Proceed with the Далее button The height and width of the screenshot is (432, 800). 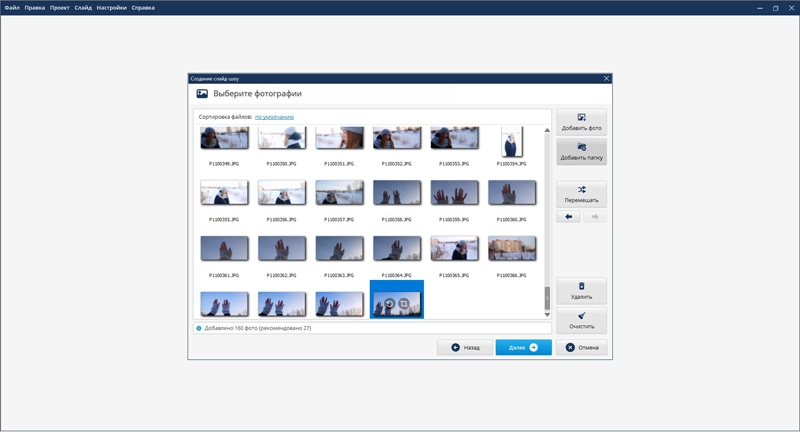click(x=523, y=347)
